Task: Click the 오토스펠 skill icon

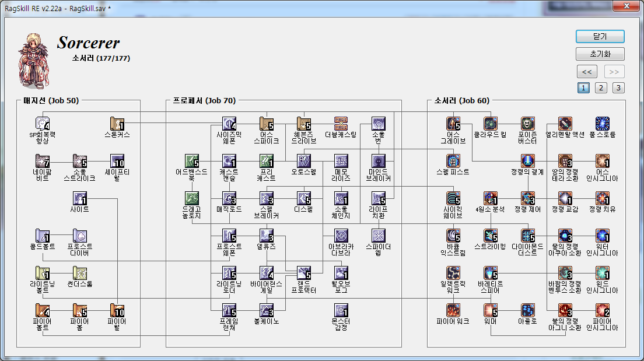Action: pos(304,161)
